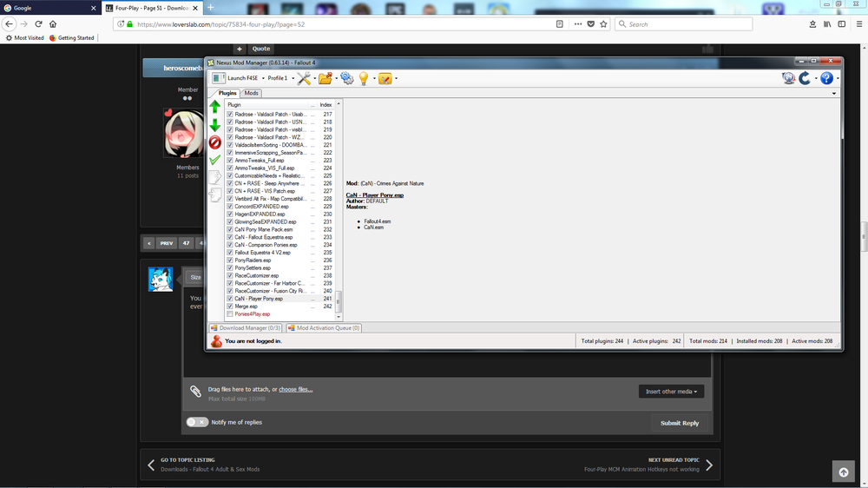Go to PREV page in forum pagination
The height and width of the screenshot is (488, 868).
(x=167, y=243)
